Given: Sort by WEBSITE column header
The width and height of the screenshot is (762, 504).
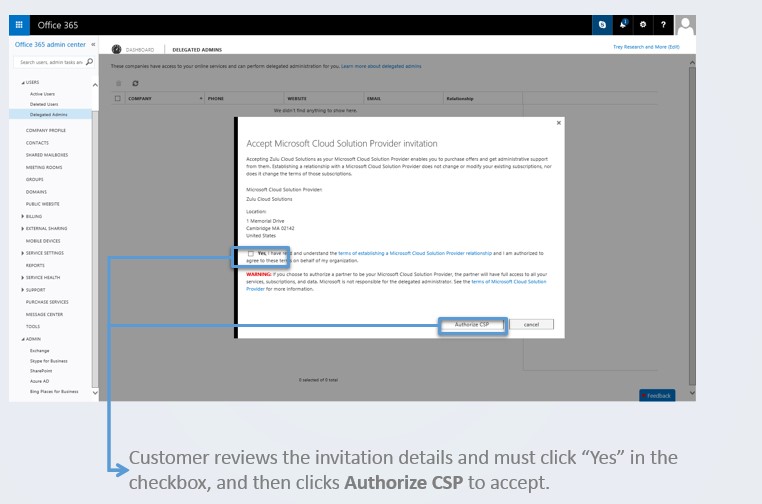Looking at the screenshot, I should 297,99.
